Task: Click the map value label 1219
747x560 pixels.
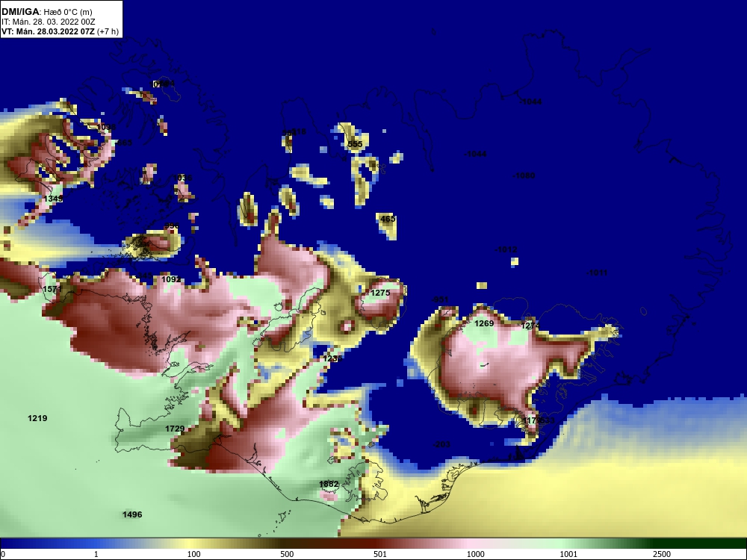Action: click(x=37, y=418)
